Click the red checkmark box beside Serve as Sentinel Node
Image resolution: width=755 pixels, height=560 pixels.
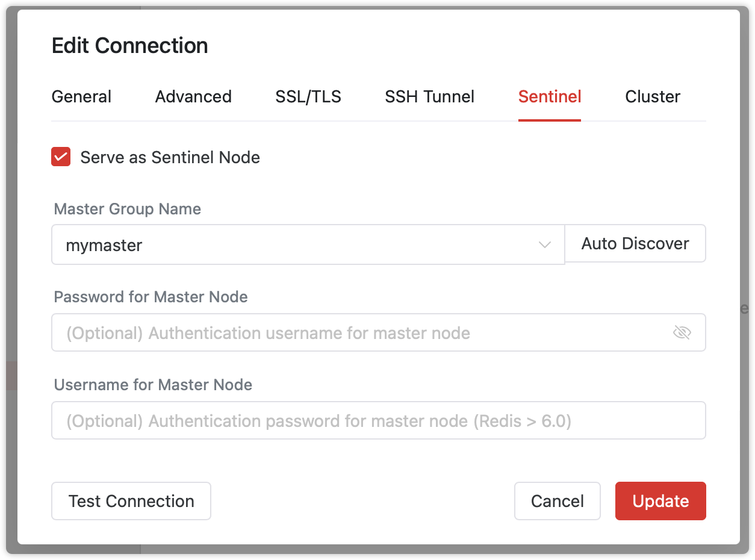coord(61,157)
